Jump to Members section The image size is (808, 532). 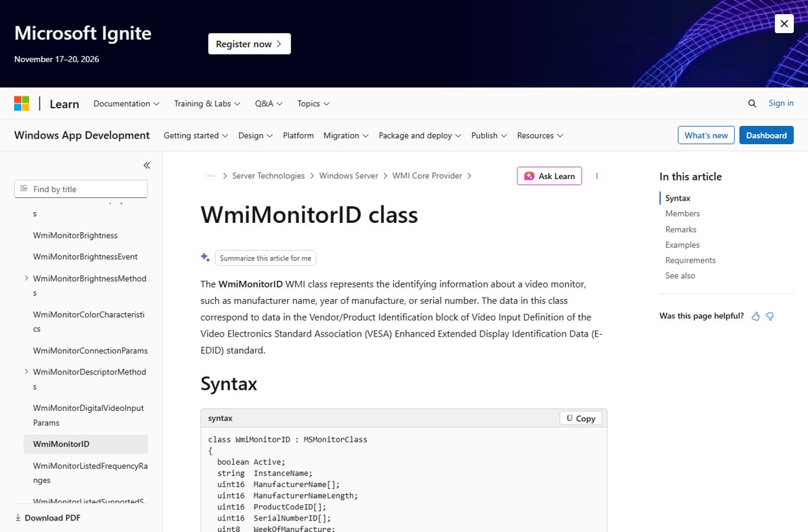(x=683, y=213)
